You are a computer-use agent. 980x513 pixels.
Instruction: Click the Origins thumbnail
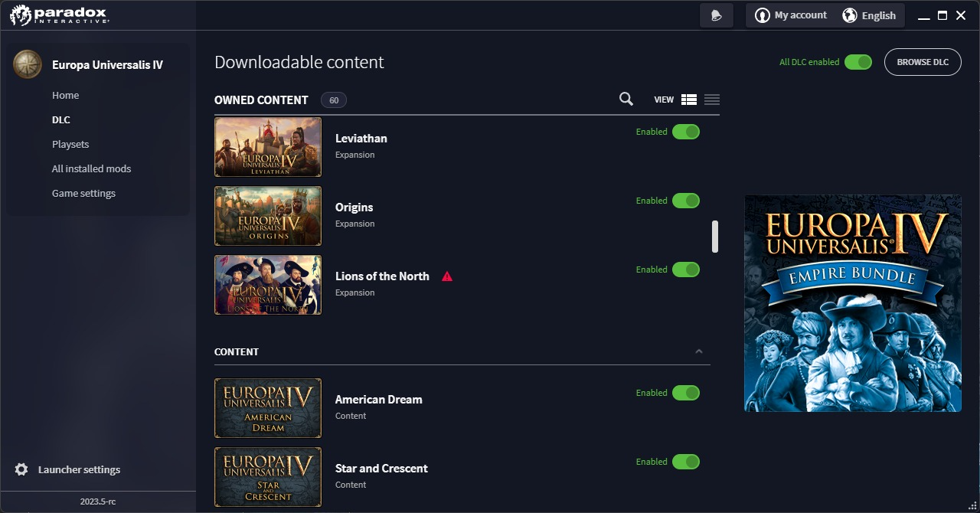click(x=268, y=216)
